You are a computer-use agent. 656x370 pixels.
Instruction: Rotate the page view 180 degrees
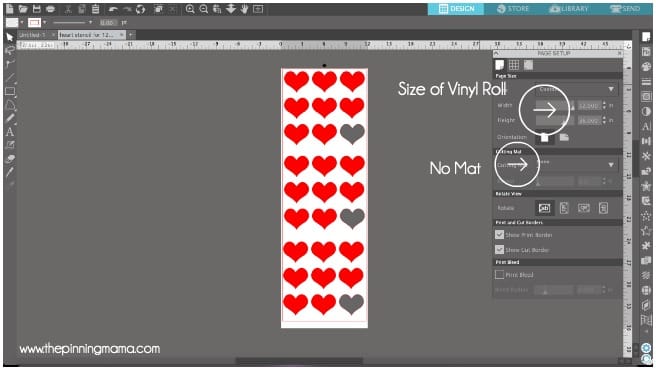[x=584, y=208]
